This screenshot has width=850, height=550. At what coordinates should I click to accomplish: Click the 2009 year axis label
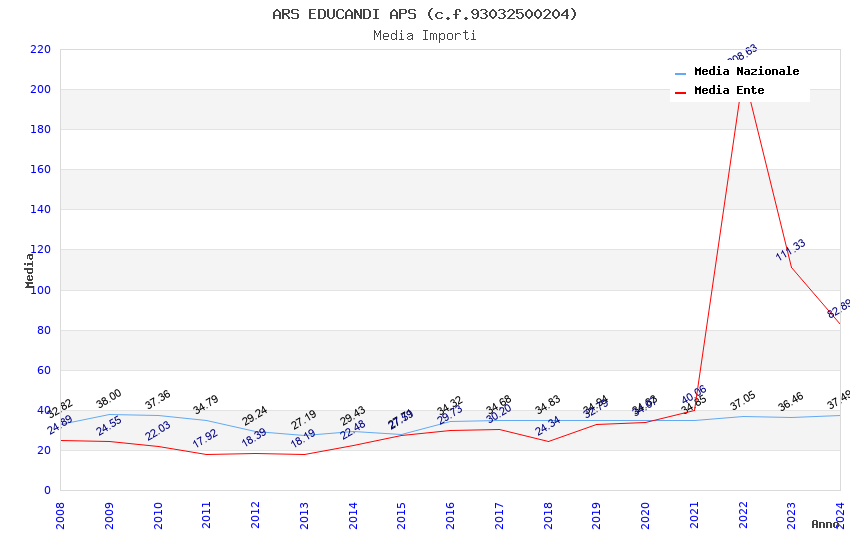tap(109, 515)
